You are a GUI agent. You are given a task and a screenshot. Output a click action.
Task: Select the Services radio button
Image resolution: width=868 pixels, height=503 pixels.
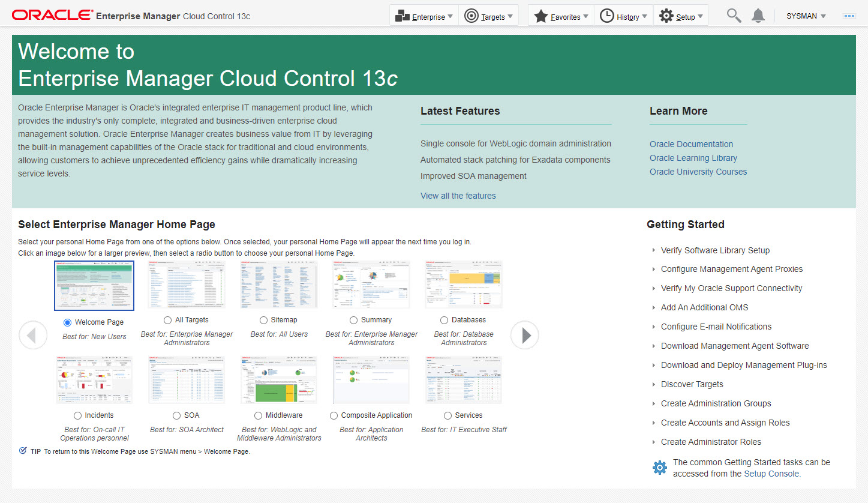pos(447,415)
